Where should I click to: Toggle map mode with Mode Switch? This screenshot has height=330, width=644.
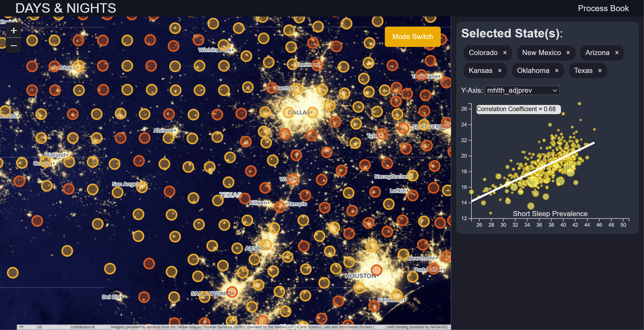point(412,37)
